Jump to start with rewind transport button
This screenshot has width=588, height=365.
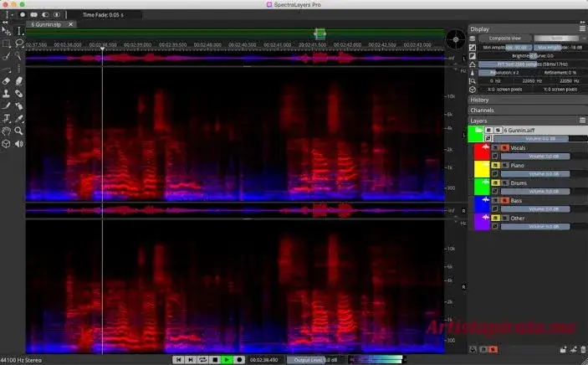tap(178, 360)
